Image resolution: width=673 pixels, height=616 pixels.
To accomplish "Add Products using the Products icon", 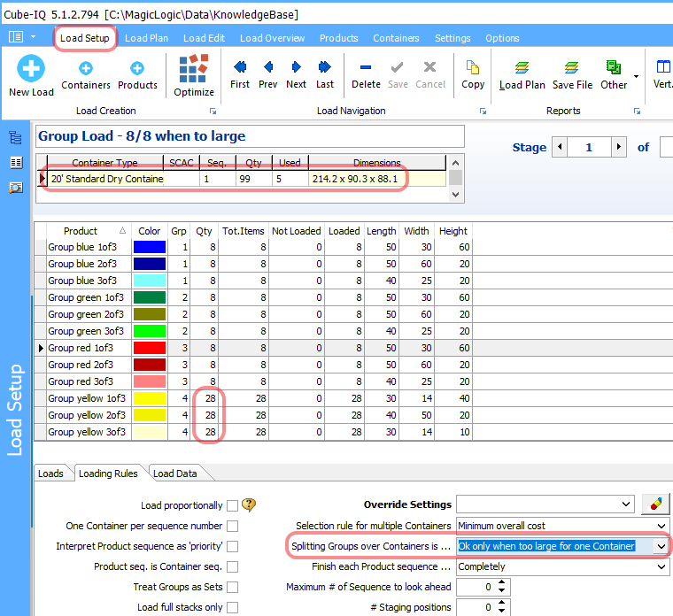I will tap(137, 69).
